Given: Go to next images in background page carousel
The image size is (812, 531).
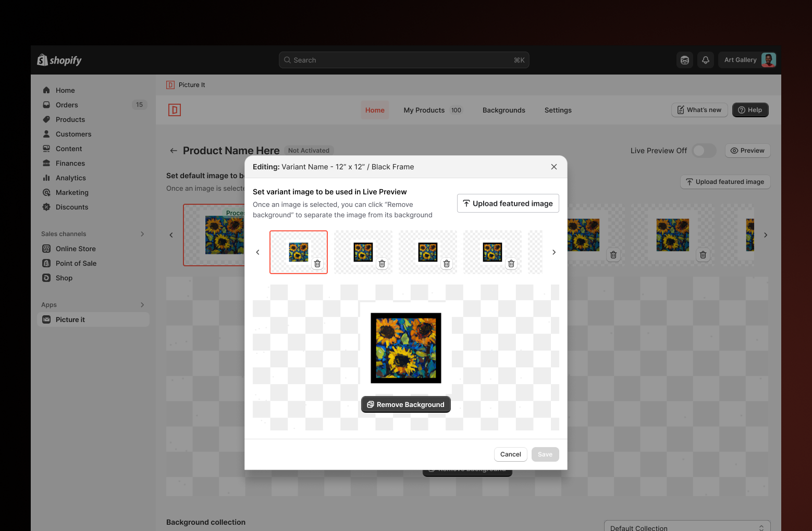Looking at the screenshot, I should click(x=766, y=235).
